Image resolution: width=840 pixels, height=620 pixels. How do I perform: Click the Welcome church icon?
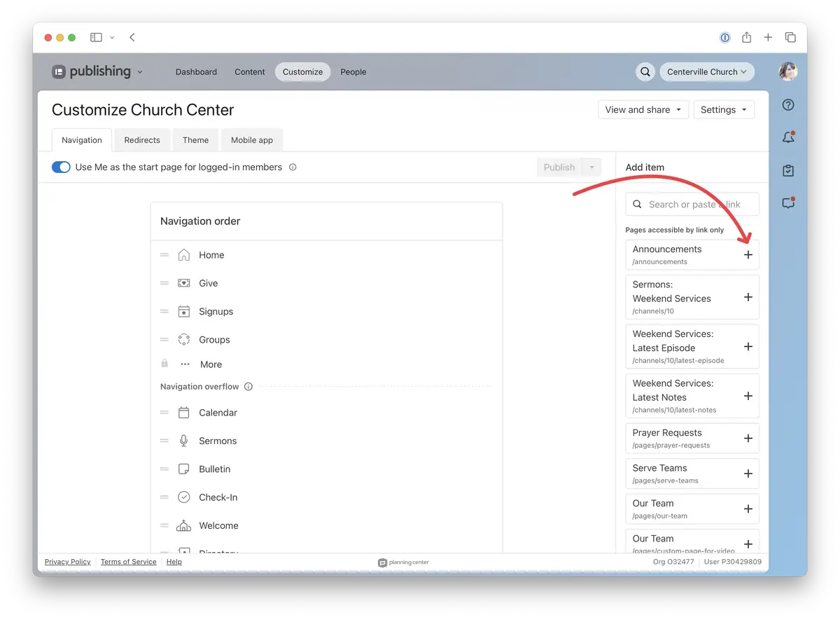[x=184, y=525]
